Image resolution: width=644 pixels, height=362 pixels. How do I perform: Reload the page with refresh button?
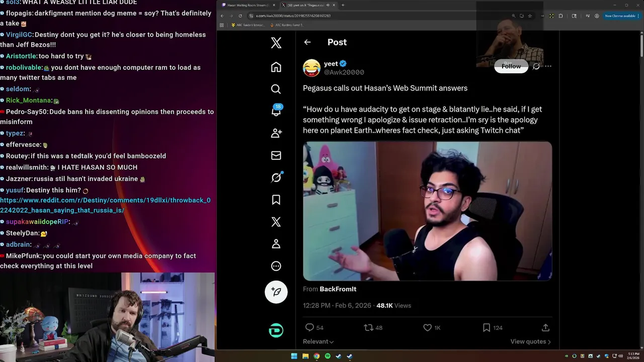pyautogui.click(x=240, y=16)
